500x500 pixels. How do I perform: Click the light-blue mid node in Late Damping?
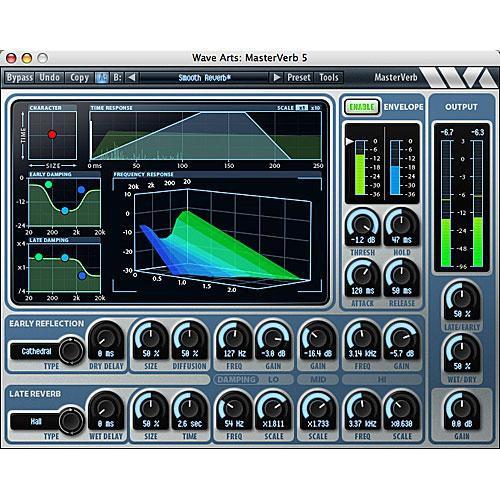[x=65, y=258]
